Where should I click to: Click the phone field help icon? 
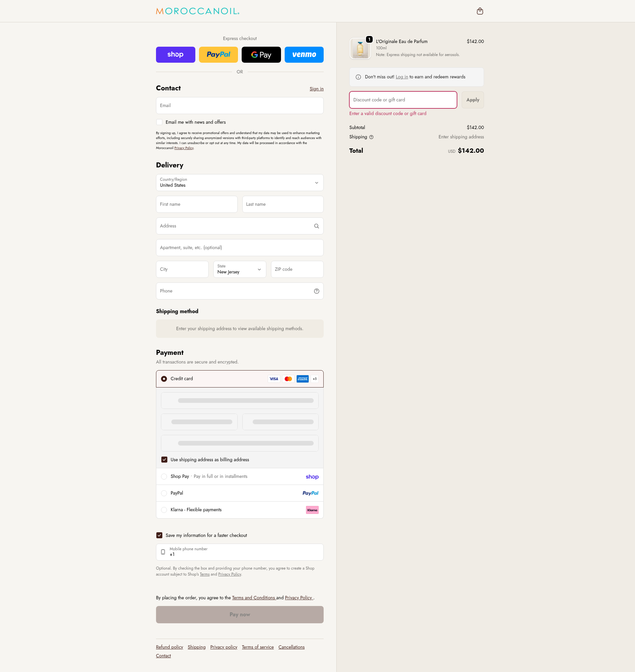tap(316, 291)
